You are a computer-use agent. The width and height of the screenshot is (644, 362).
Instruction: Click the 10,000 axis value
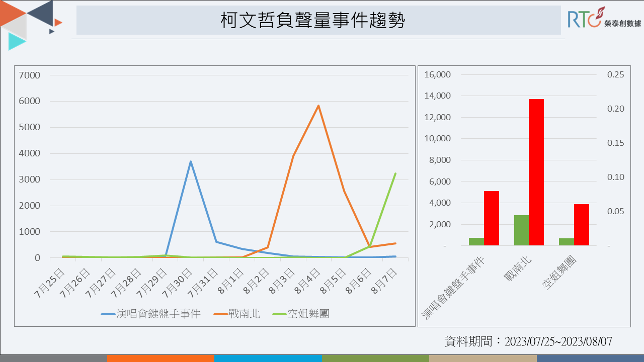(438, 139)
